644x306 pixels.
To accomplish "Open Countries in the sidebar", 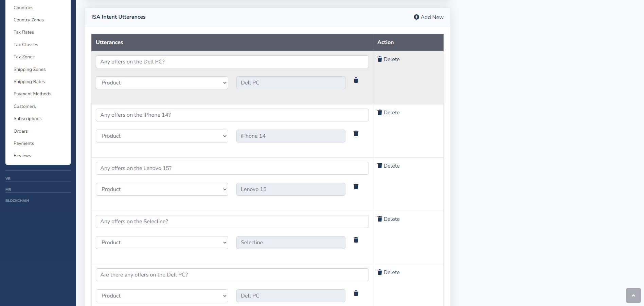I will click(x=23, y=7).
